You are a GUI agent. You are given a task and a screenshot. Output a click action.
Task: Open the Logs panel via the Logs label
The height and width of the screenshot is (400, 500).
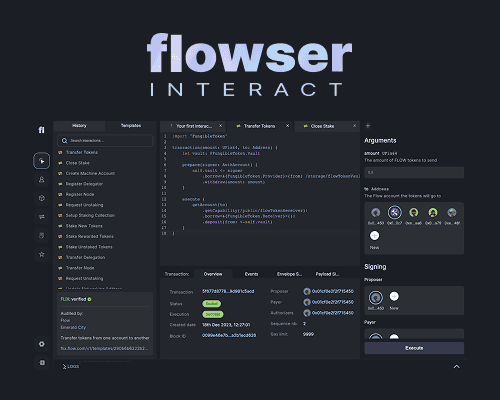coord(73,367)
